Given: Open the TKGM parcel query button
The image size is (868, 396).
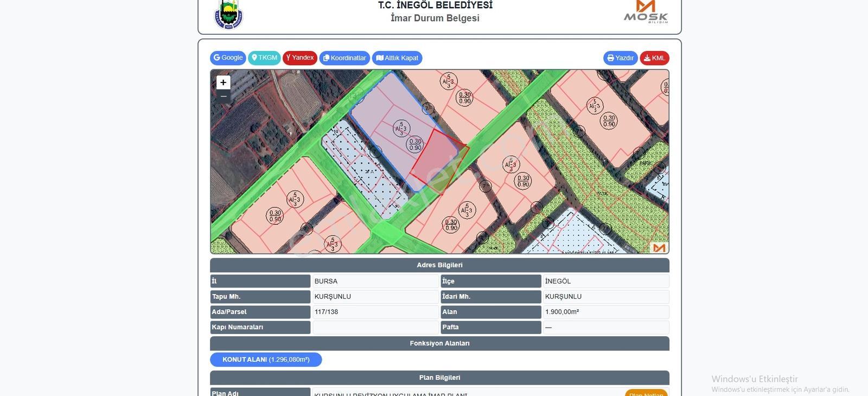Looking at the screenshot, I should [x=264, y=58].
